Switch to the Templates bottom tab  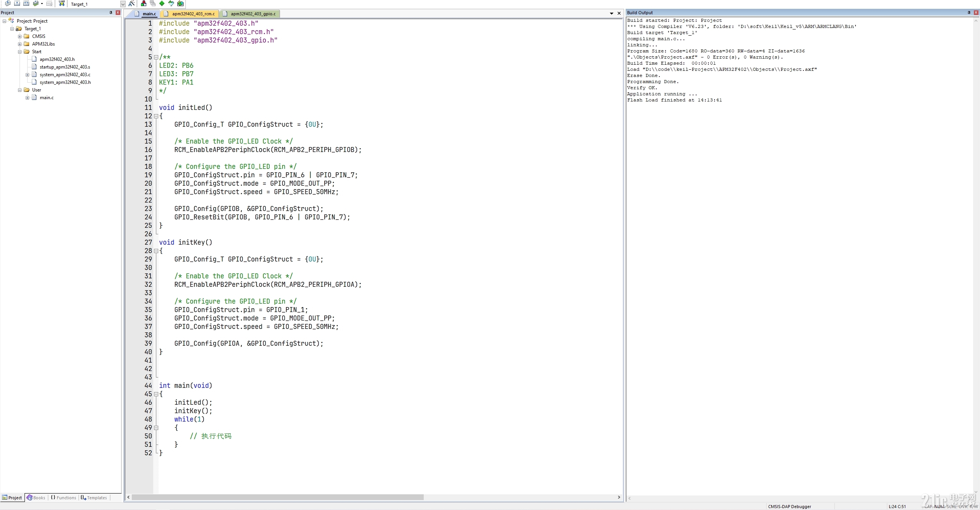pos(94,498)
